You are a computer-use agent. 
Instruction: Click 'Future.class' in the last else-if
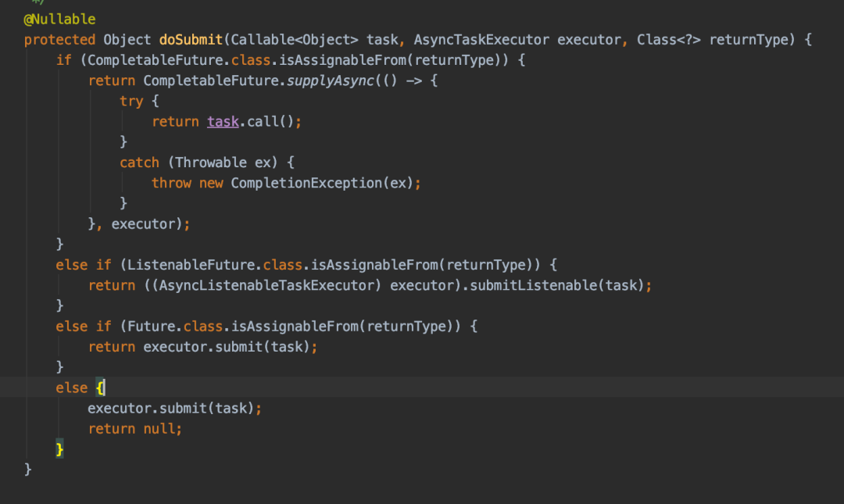pos(175,327)
